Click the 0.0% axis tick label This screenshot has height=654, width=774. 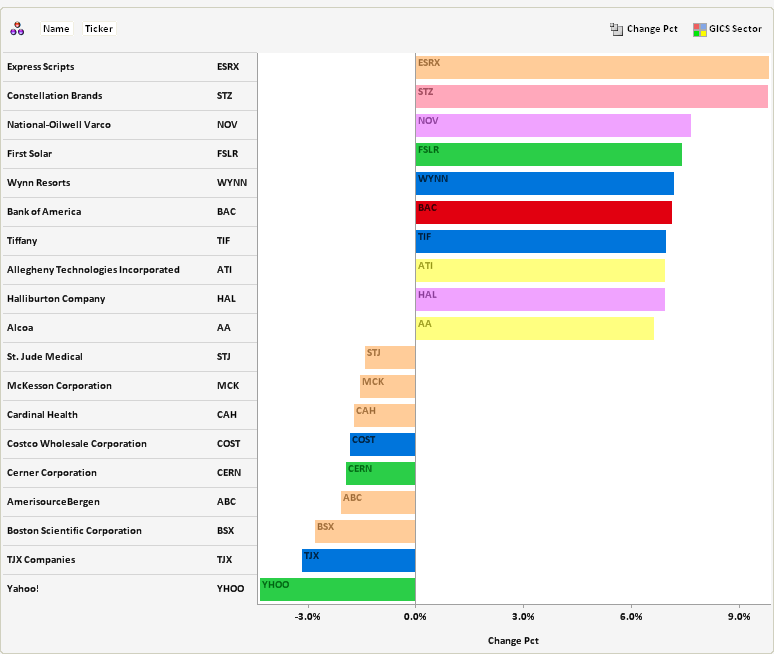tap(415, 617)
